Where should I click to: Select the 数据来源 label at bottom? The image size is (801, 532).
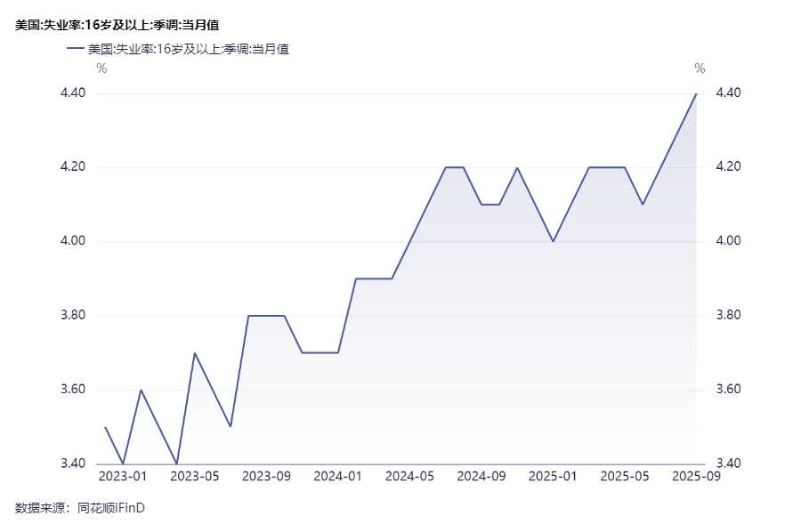click(x=40, y=507)
